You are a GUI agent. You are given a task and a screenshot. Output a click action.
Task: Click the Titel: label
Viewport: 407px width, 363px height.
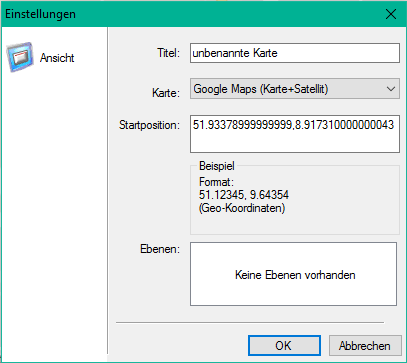tap(169, 53)
